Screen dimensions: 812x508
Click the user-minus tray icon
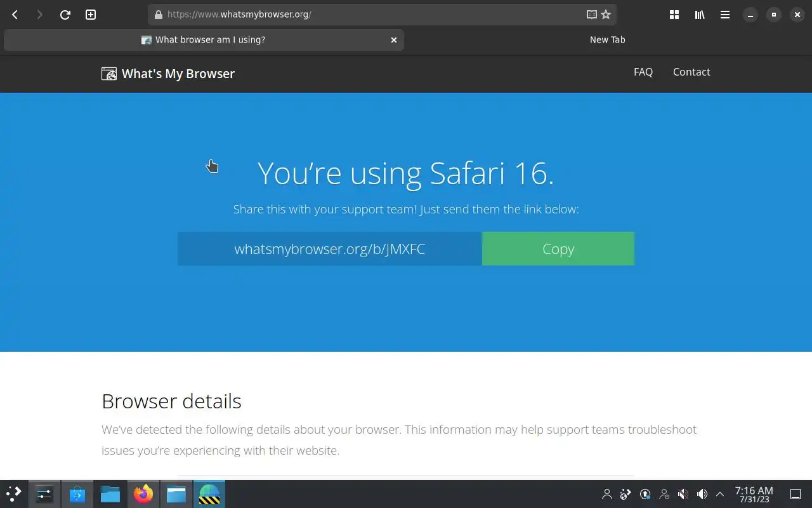tap(664, 494)
